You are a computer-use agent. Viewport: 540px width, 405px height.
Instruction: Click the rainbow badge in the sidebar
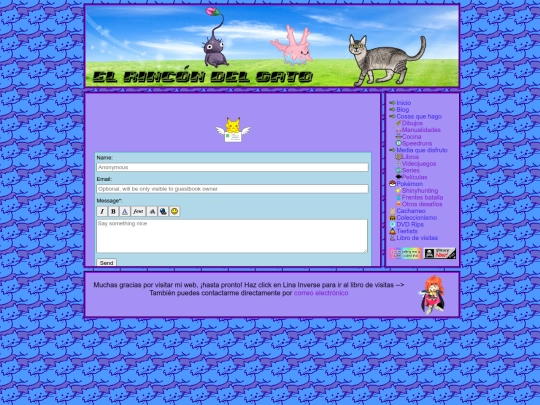406,253
